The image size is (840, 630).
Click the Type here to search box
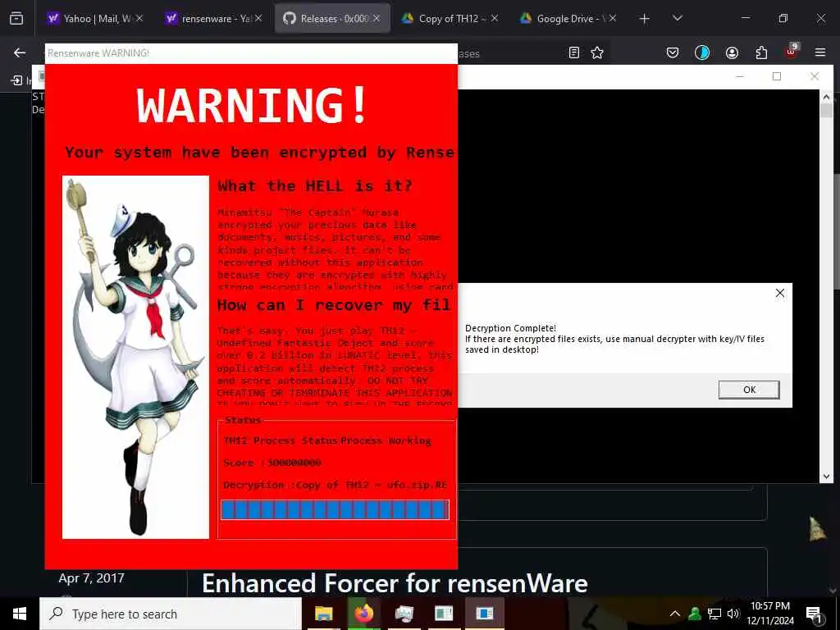(171, 614)
